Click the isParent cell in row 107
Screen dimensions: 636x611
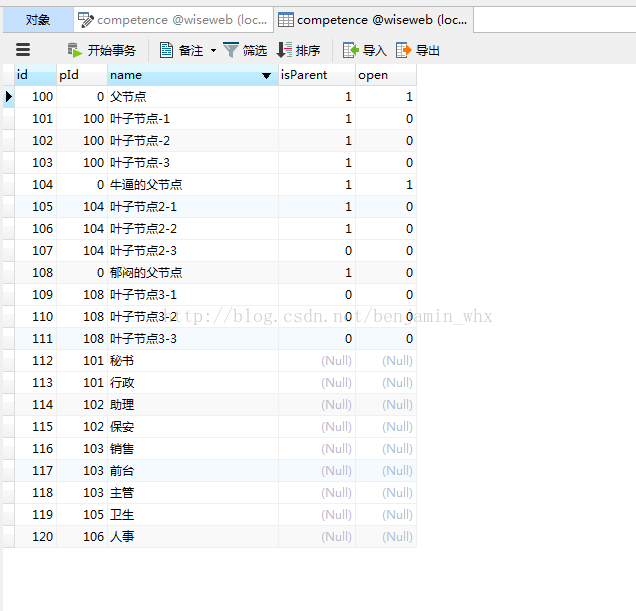point(317,251)
